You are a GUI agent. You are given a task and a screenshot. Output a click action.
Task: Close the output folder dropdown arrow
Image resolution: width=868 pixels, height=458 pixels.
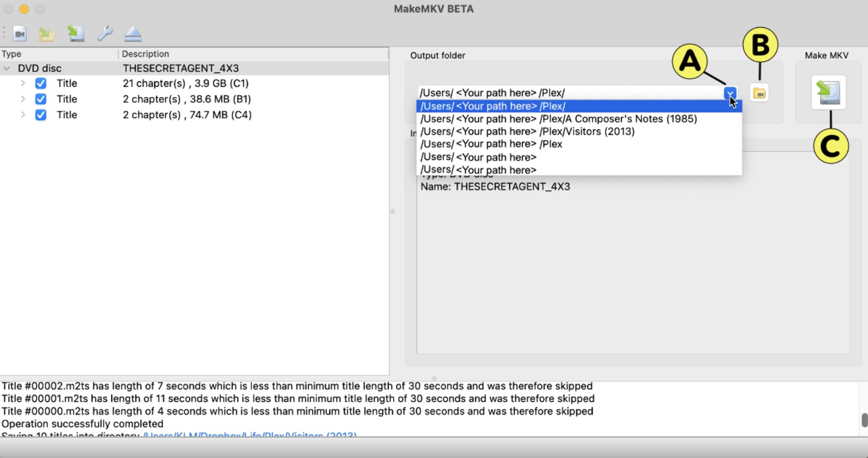(730, 93)
